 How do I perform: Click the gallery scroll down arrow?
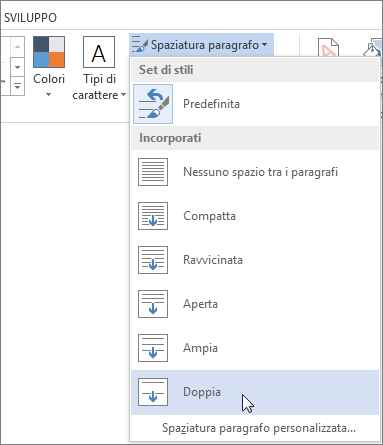pos(17,67)
